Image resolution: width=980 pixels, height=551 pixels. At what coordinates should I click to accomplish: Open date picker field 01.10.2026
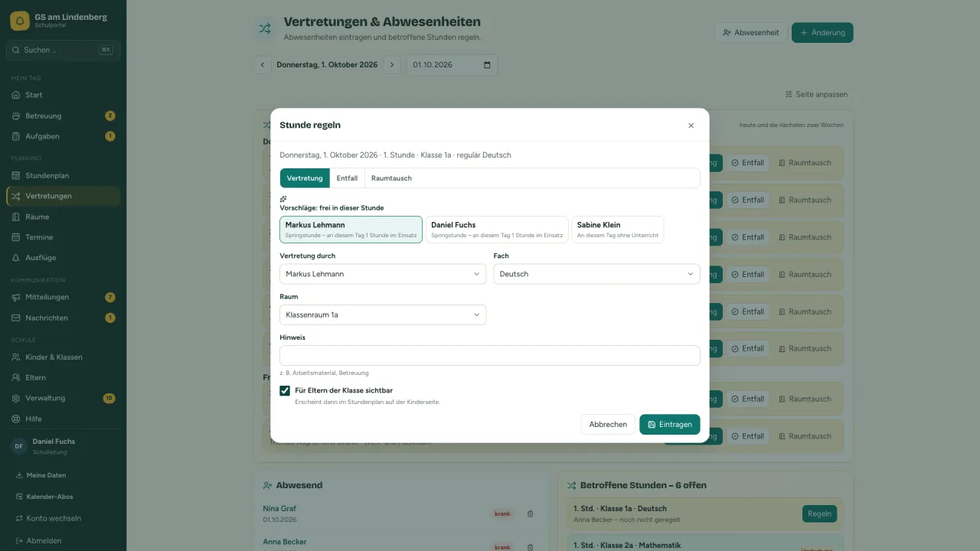click(452, 65)
